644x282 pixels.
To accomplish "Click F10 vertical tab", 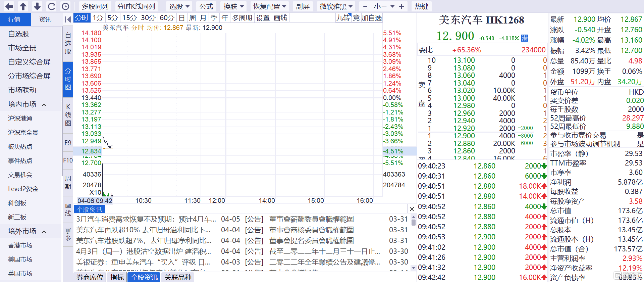I will [68, 160].
